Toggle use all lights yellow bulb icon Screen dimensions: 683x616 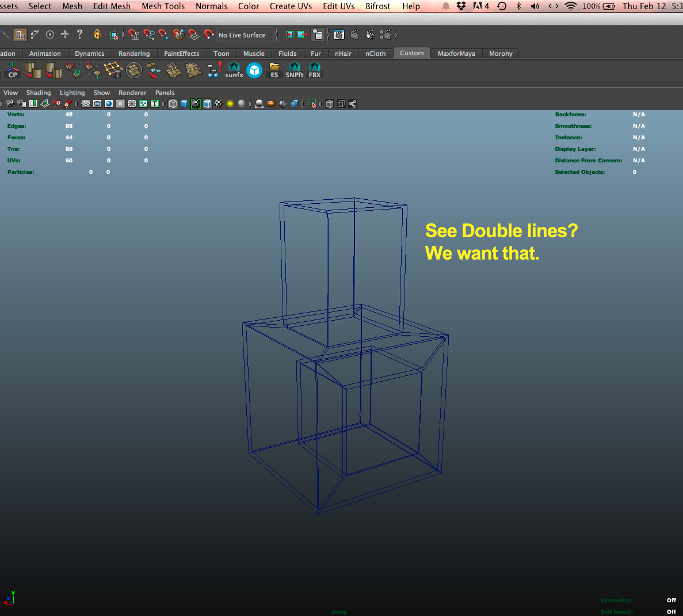tap(230, 104)
